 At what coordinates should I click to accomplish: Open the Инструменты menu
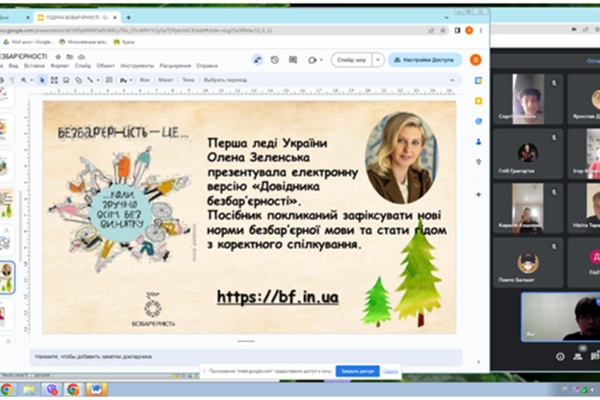(x=137, y=66)
